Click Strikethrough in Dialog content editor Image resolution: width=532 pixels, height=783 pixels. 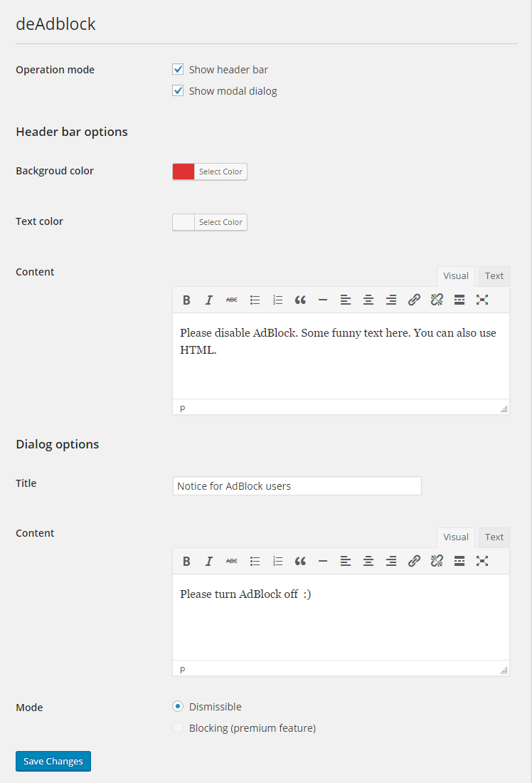tap(232, 562)
